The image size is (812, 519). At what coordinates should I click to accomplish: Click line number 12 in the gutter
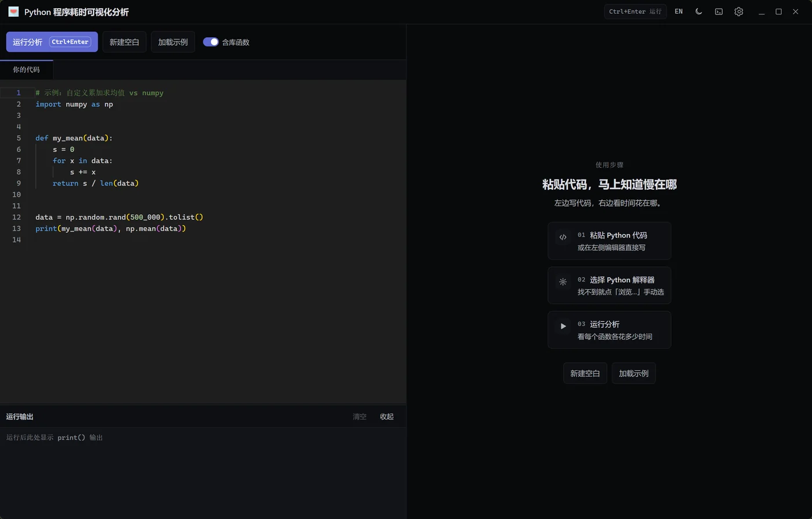click(17, 217)
